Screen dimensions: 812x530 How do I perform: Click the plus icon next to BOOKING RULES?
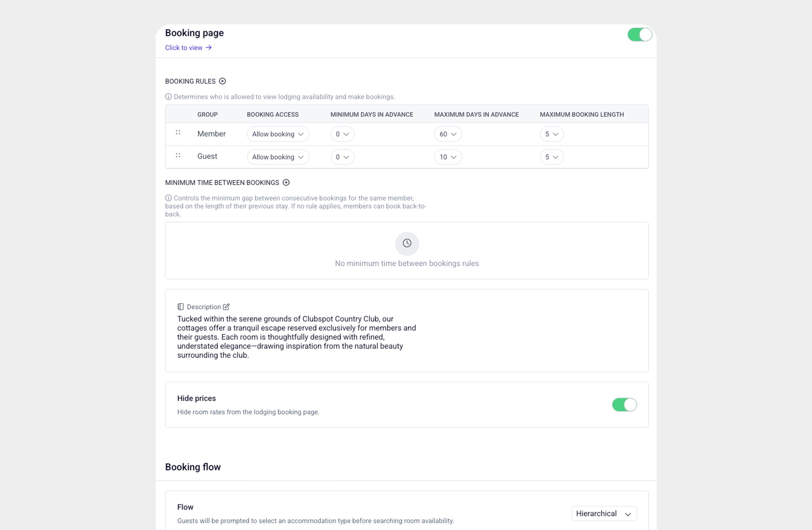[x=222, y=81]
